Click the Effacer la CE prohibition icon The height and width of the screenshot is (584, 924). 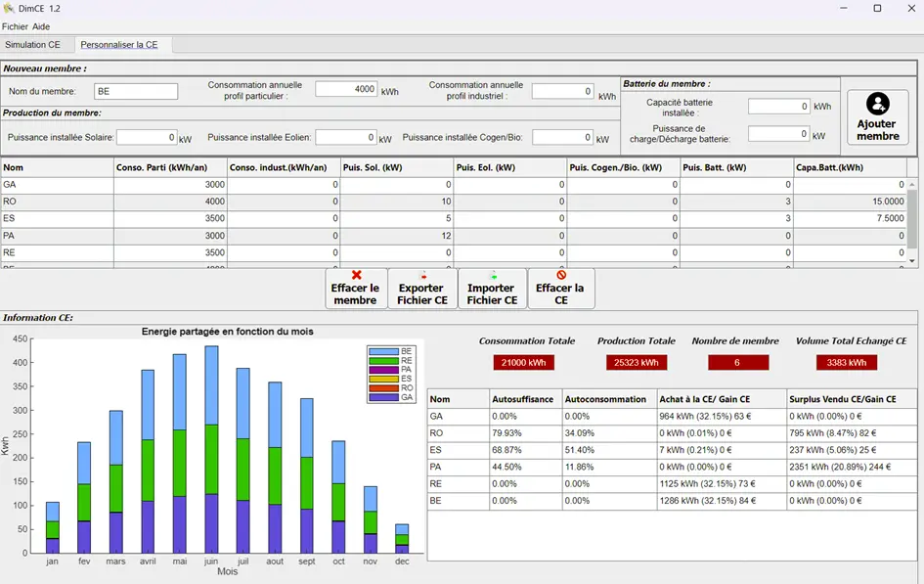pyautogui.click(x=560, y=276)
